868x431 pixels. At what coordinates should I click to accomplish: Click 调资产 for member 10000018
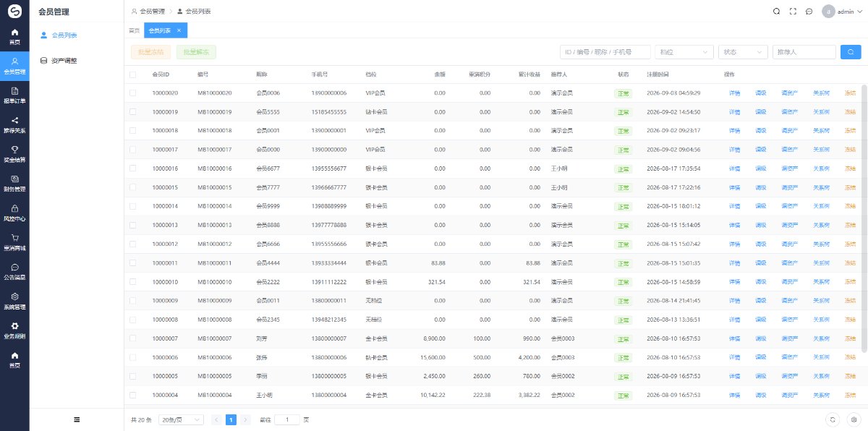click(x=789, y=131)
